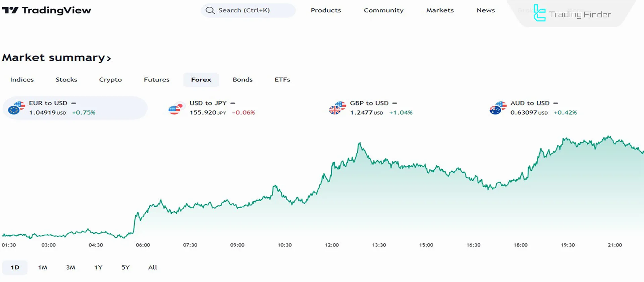
Task: Select the GBP to USD pair
Action: 371,108
